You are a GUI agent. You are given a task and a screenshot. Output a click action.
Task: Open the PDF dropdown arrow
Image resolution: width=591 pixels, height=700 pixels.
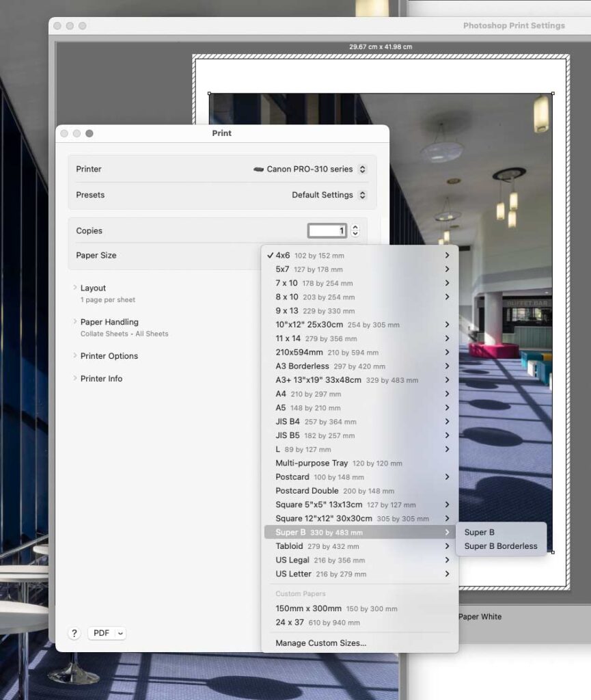pos(120,633)
